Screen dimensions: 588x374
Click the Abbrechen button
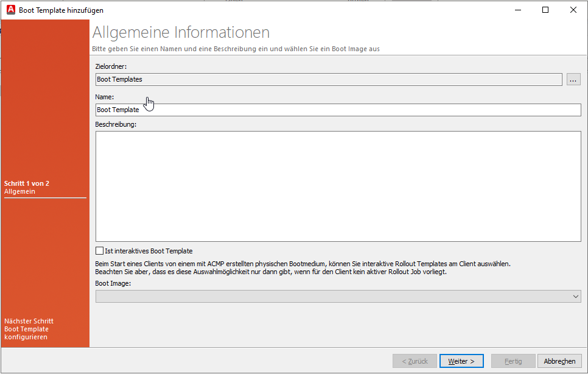559,361
